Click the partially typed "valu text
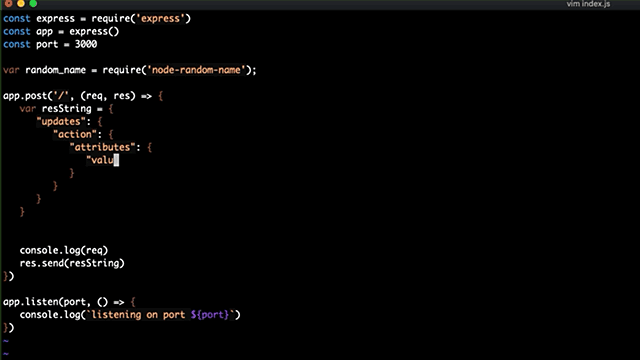The image size is (640, 360). coord(100,160)
